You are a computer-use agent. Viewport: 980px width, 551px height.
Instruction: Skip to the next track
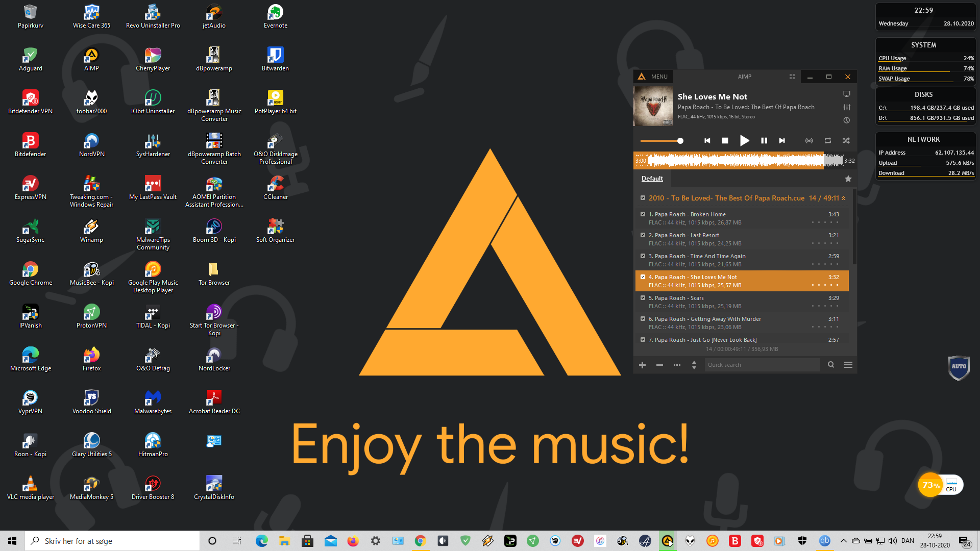[x=782, y=140]
